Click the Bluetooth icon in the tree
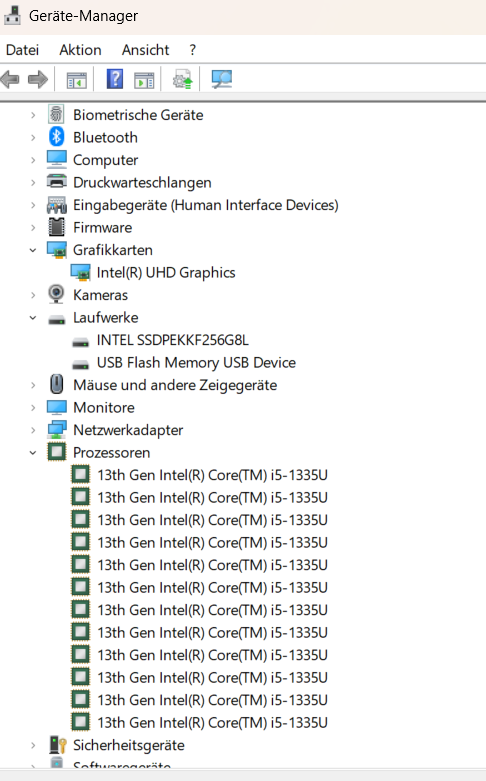The width and height of the screenshot is (486, 781). click(x=57, y=137)
